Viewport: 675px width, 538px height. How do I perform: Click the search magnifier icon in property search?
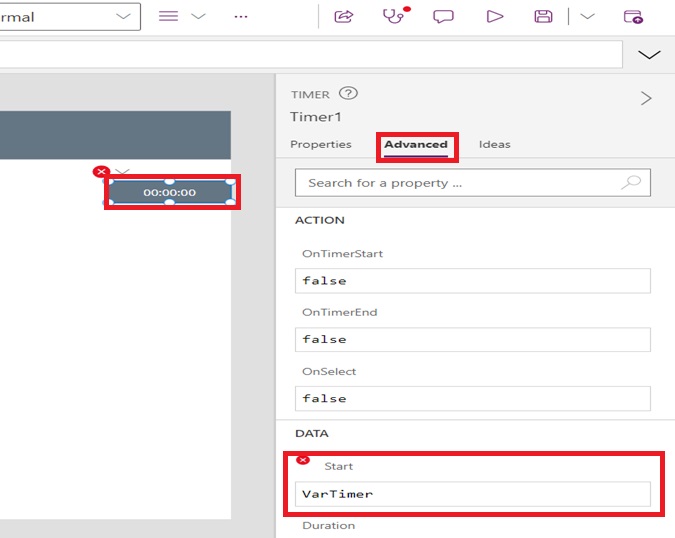pyautogui.click(x=630, y=183)
